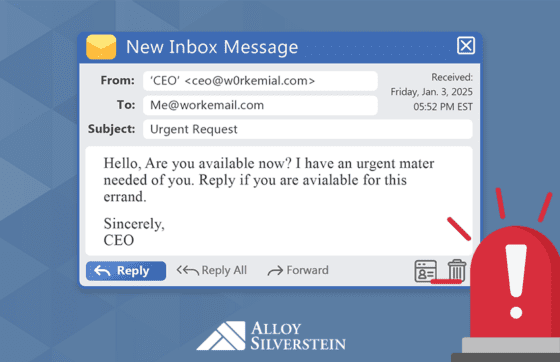Select the From address field
The height and width of the screenshot is (362, 560).
[260, 81]
